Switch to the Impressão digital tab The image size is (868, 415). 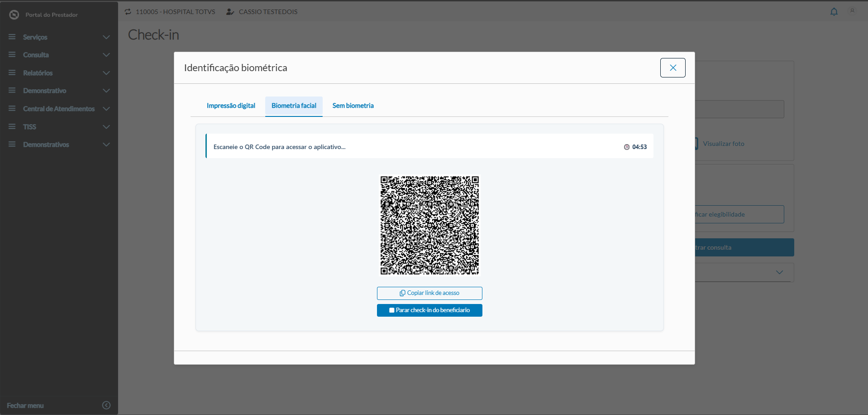pos(231,106)
